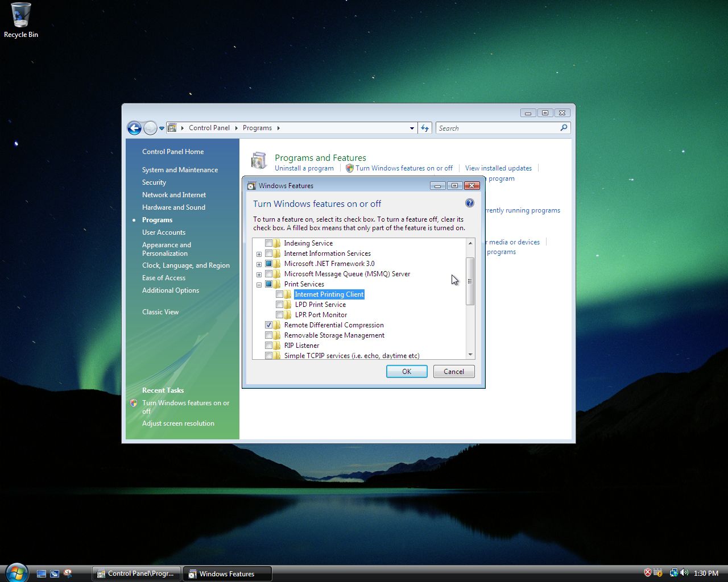Enable LPD Print Service checkbox
Viewport: 728px width, 582px height.
coord(279,305)
